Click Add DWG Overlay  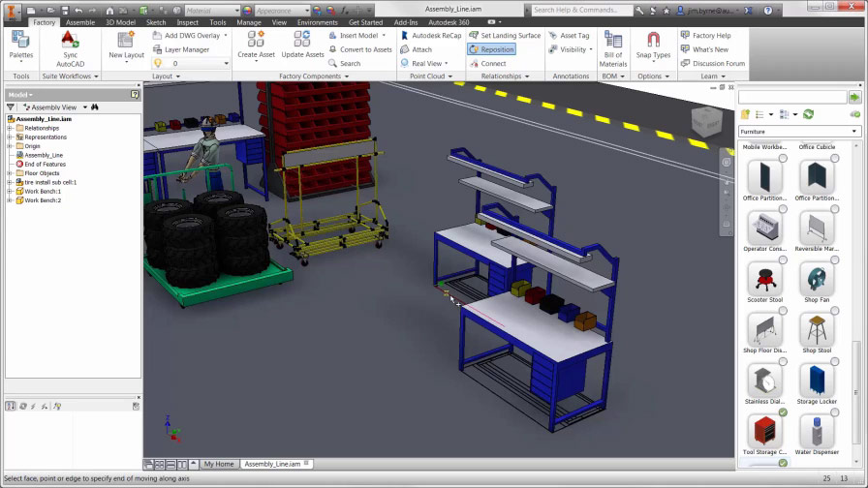190,36
